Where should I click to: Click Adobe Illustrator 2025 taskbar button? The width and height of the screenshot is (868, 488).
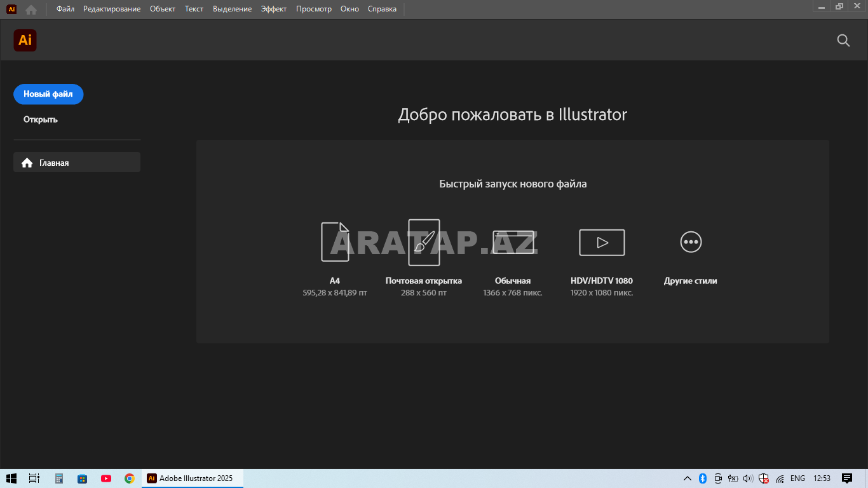pyautogui.click(x=191, y=478)
